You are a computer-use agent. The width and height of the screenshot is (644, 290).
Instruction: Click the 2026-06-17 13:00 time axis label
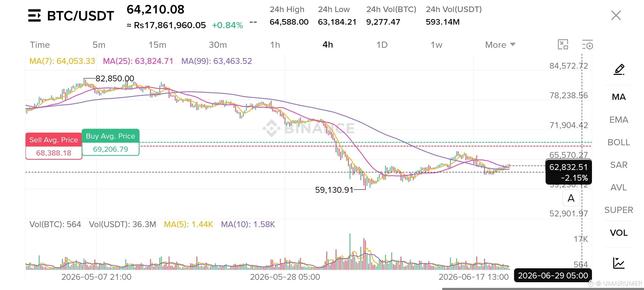474,277
